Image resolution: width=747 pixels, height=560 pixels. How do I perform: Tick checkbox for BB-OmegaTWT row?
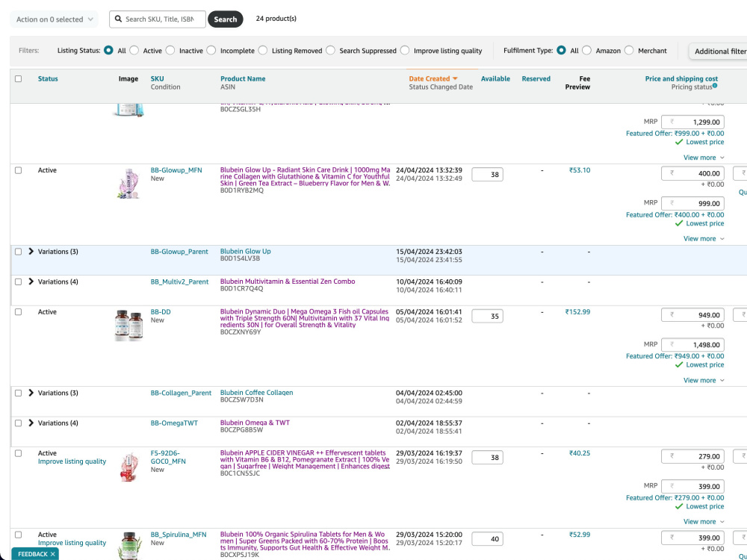18,423
